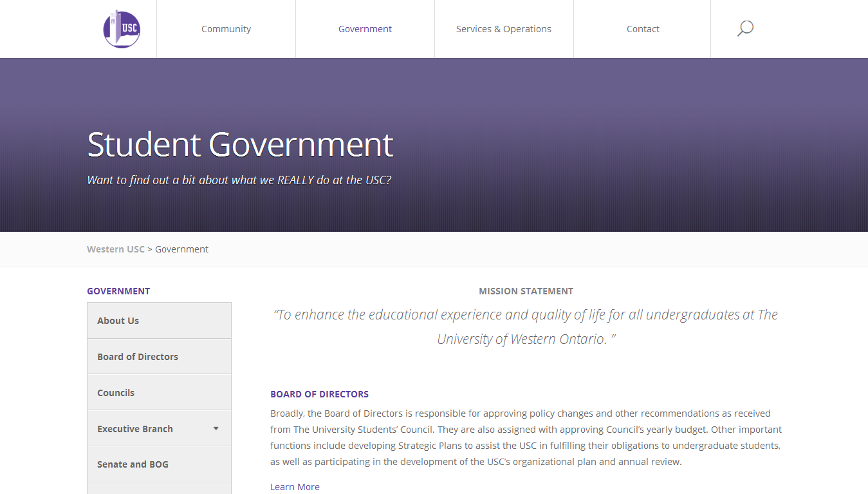Screen dimensions: 868x494
Task: Click the Government breadcrumb text
Action: [x=182, y=249]
